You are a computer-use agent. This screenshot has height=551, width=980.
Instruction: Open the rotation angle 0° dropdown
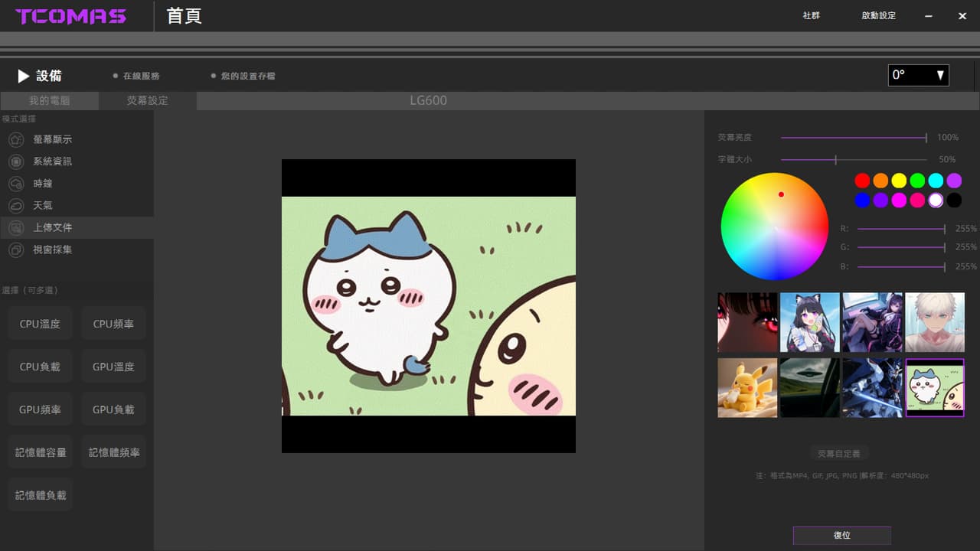tap(919, 75)
